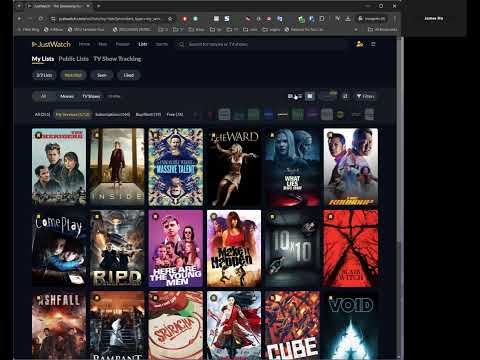Viewport: 480px width, 360px height.
Task: Open the Sriracha poster
Action: pyautogui.click(x=175, y=325)
